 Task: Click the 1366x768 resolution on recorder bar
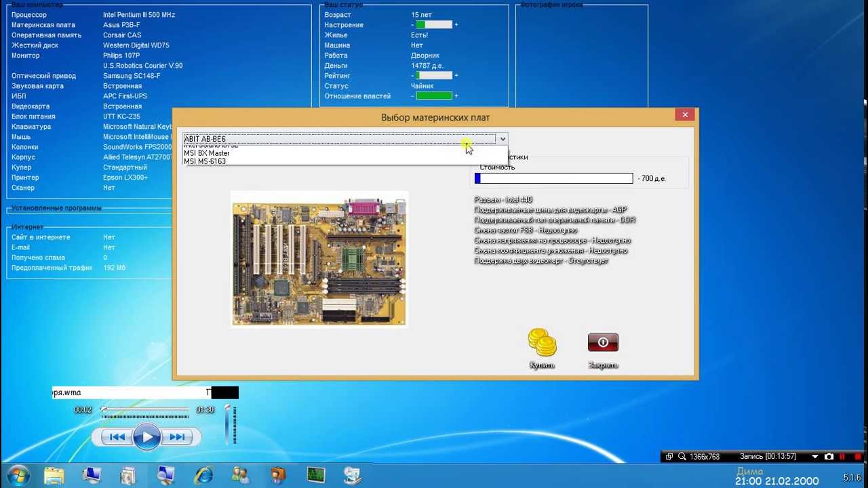coord(705,457)
